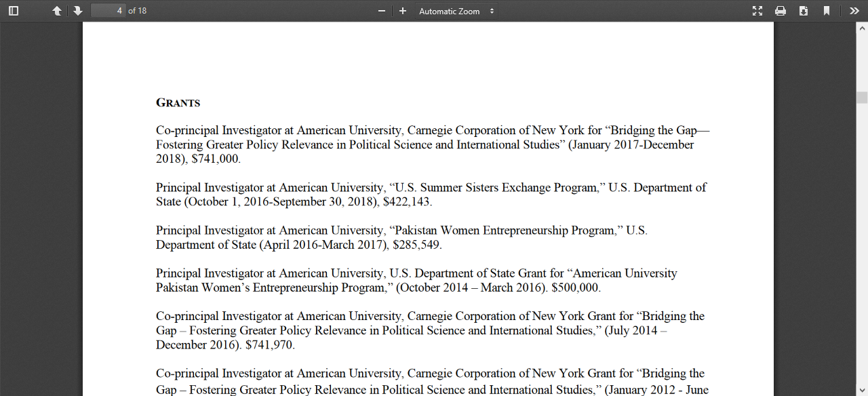Print the document
This screenshot has height=396, width=868.
click(x=781, y=11)
